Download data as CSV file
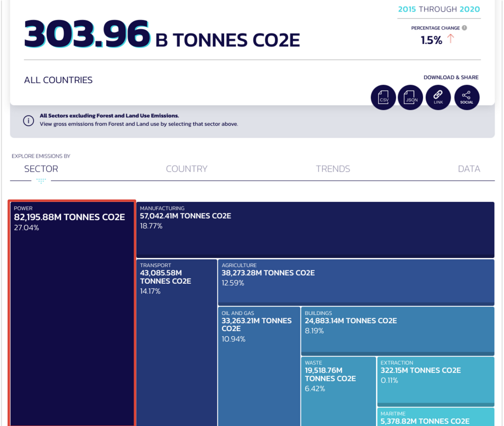 click(x=383, y=97)
